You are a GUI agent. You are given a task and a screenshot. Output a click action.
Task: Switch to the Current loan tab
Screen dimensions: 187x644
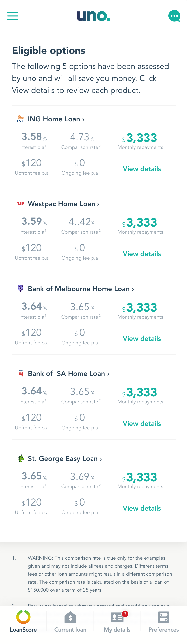coord(70,622)
